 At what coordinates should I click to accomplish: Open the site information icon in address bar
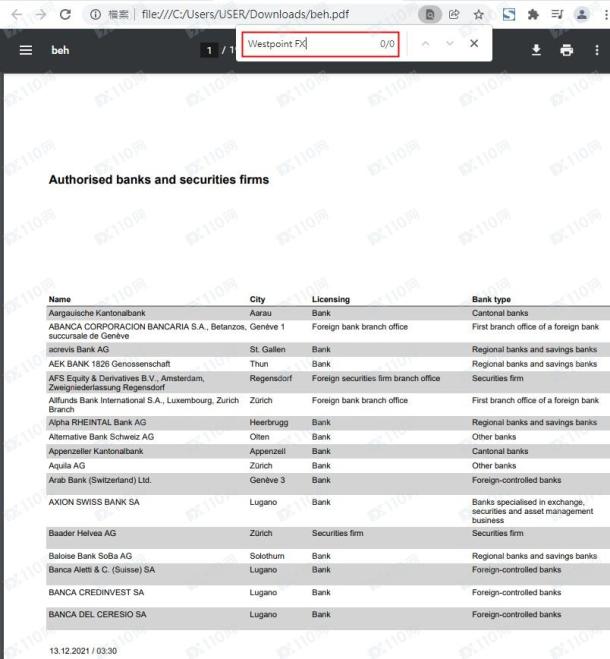(95, 15)
